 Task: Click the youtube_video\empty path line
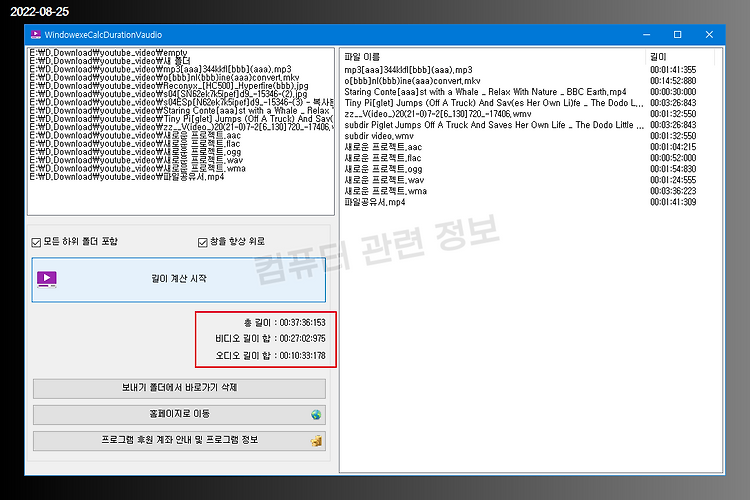(108, 53)
